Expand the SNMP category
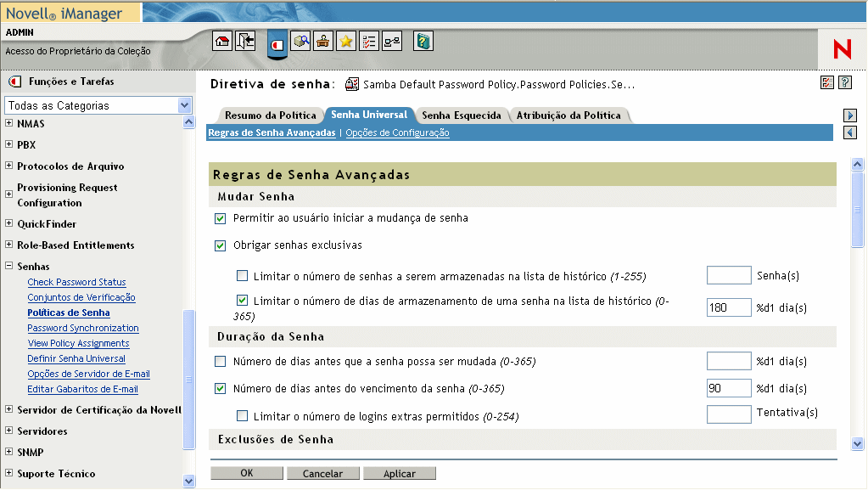The height and width of the screenshot is (490, 868). [x=8, y=451]
